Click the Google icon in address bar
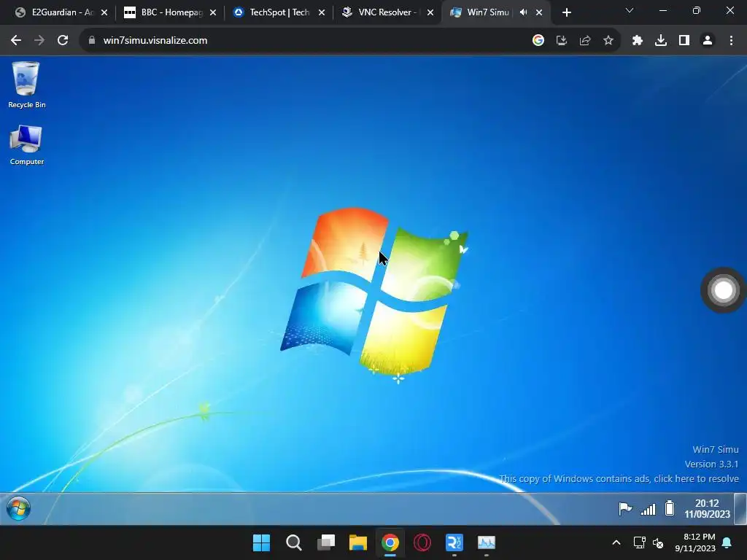 tap(538, 41)
